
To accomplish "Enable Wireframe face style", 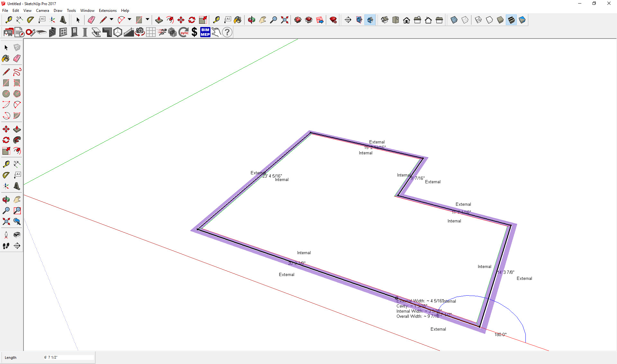I will (x=478, y=20).
